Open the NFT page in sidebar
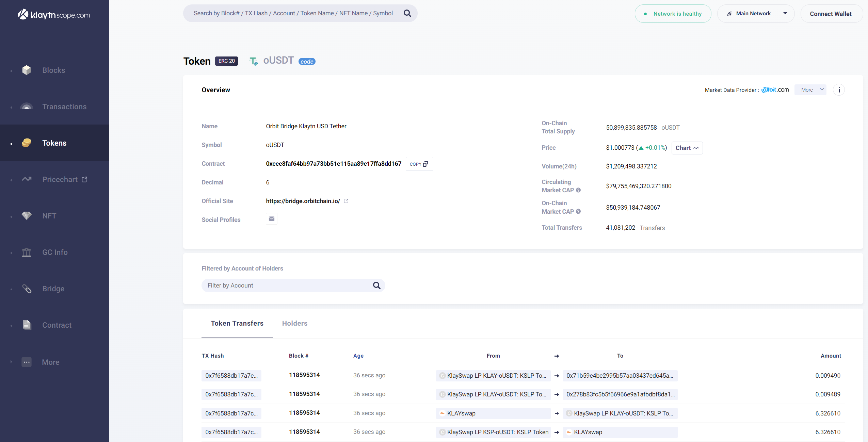 coord(49,216)
